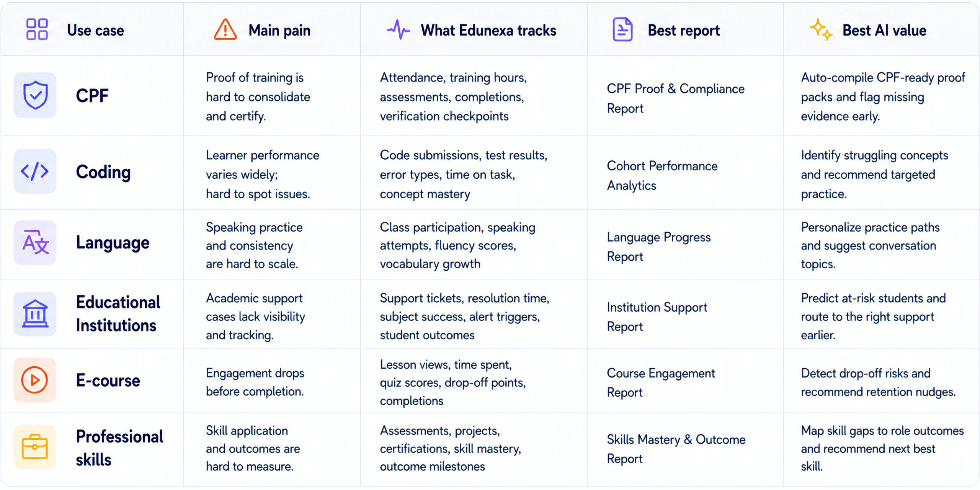Open the Educational Institutions building icon

pyautogui.click(x=35, y=314)
